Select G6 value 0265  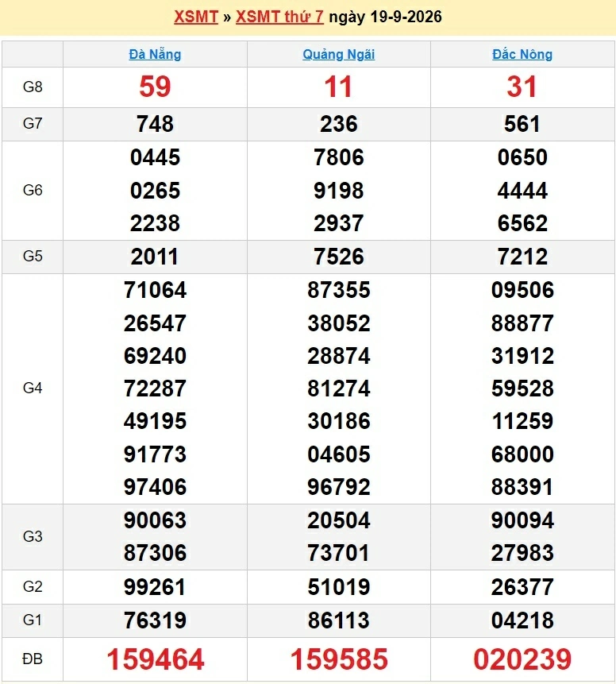156,191
